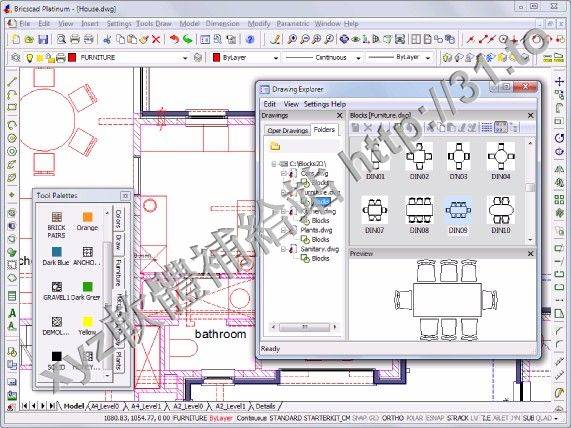
Task: Toggle QUAD in status bar
Action: [x=544, y=418]
